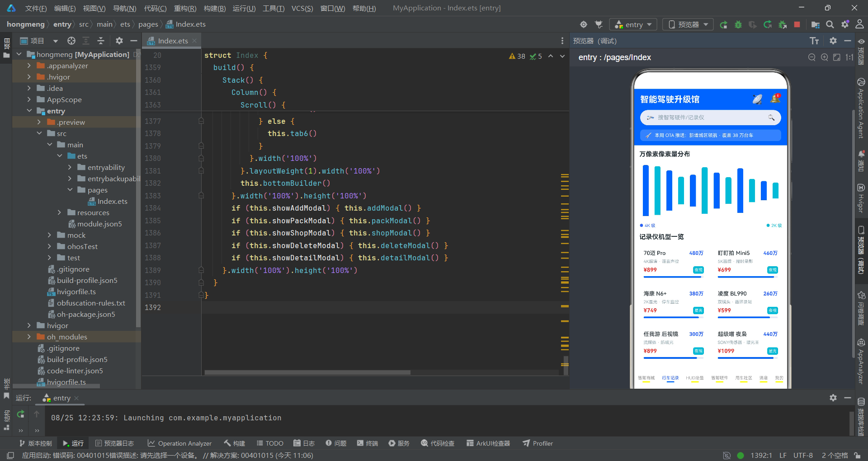This screenshot has height=461, width=868.
Task: Click the pages breadcrumb in navigation bar
Action: pos(148,24)
